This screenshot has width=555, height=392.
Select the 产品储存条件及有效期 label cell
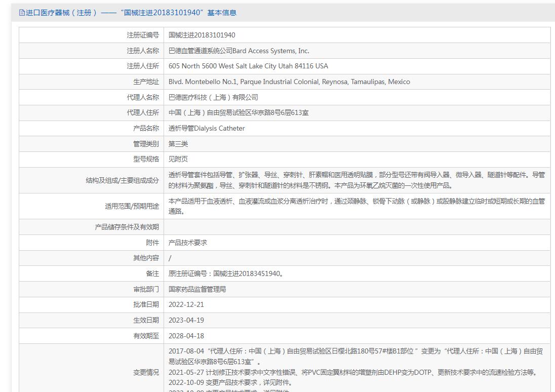click(91, 227)
